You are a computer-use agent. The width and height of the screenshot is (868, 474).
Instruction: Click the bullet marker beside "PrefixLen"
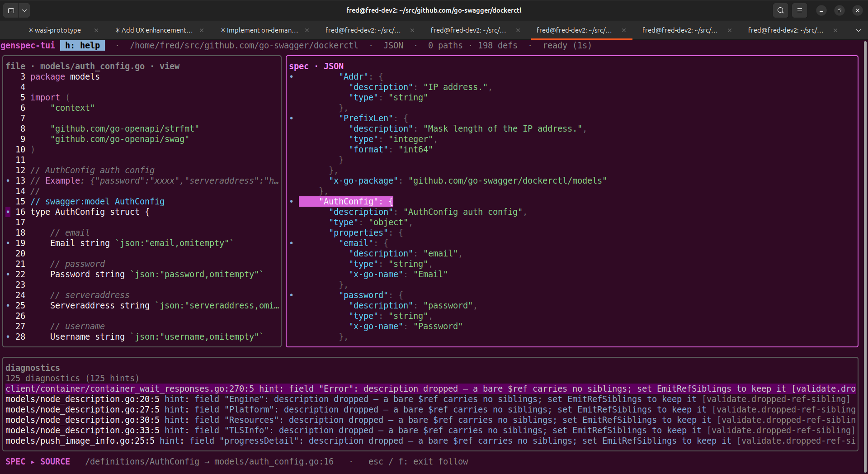pyautogui.click(x=292, y=118)
